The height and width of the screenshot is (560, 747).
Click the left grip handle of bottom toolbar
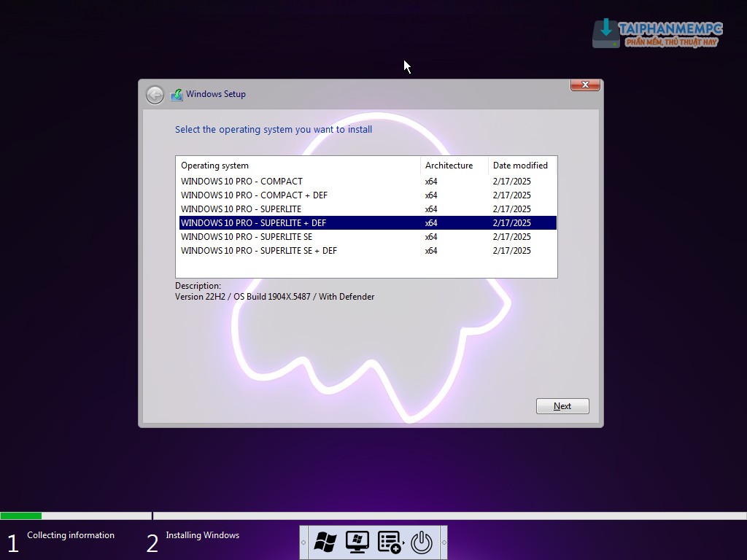click(x=303, y=542)
